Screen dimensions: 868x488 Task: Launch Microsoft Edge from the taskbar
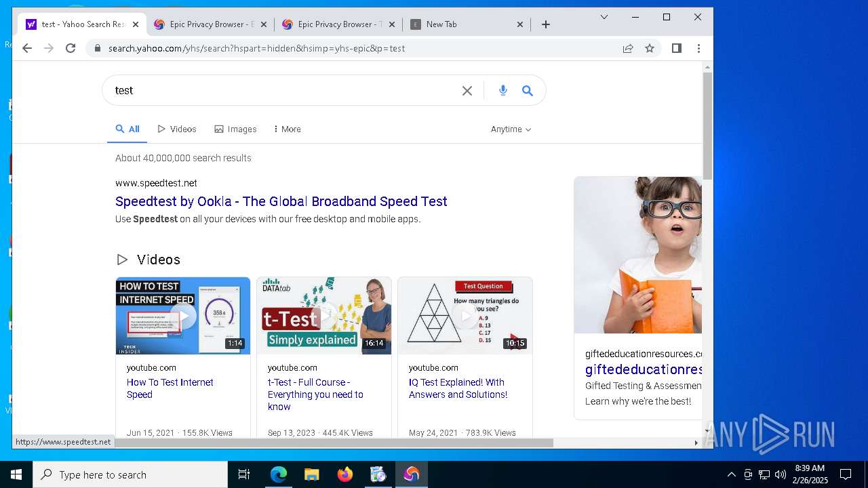279,474
